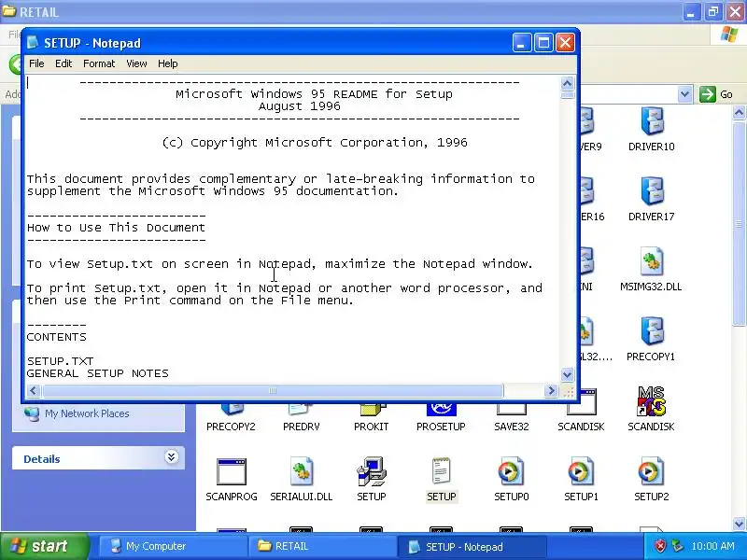Click the RETAIL window folder title icon
The width and height of the screenshot is (747, 560).
[8, 11]
